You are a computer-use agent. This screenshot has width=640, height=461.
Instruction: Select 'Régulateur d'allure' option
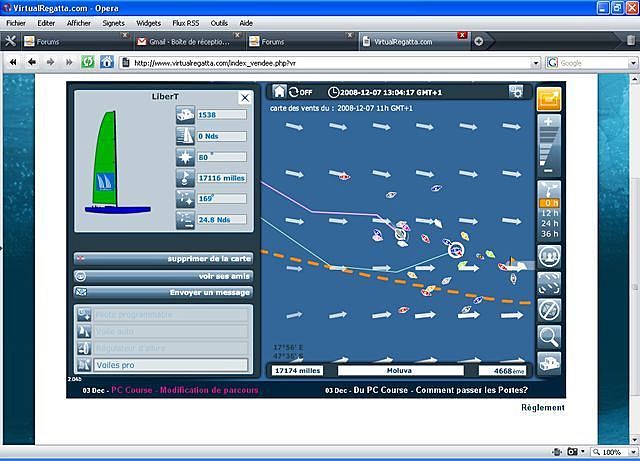(171, 348)
